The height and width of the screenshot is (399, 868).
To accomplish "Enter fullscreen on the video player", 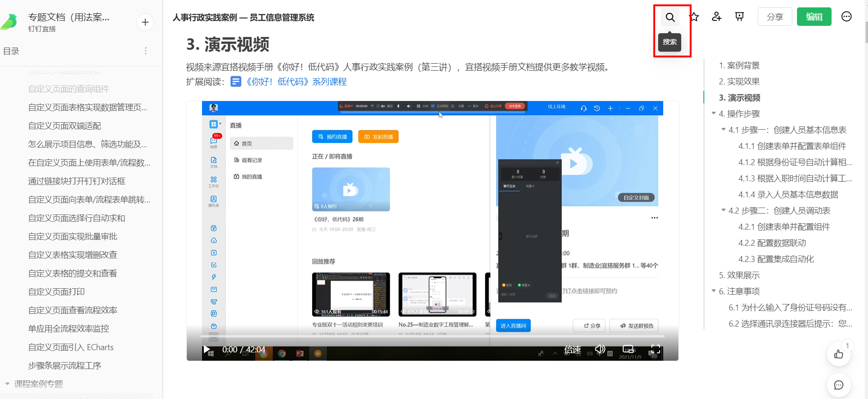I will coord(655,349).
